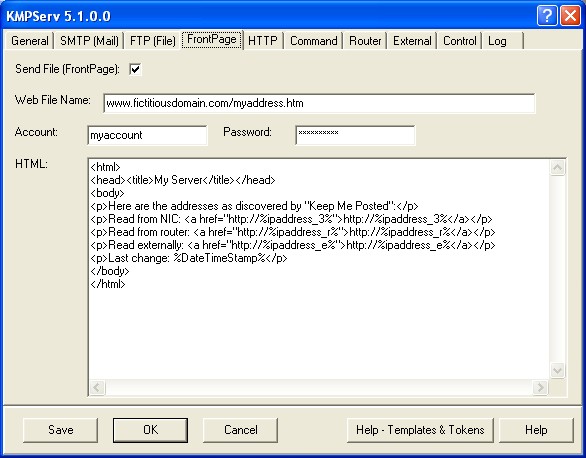Image resolution: width=586 pixels, height=458 pixels.
Task: Click the OK button
Action: click(x=151, y=430)
